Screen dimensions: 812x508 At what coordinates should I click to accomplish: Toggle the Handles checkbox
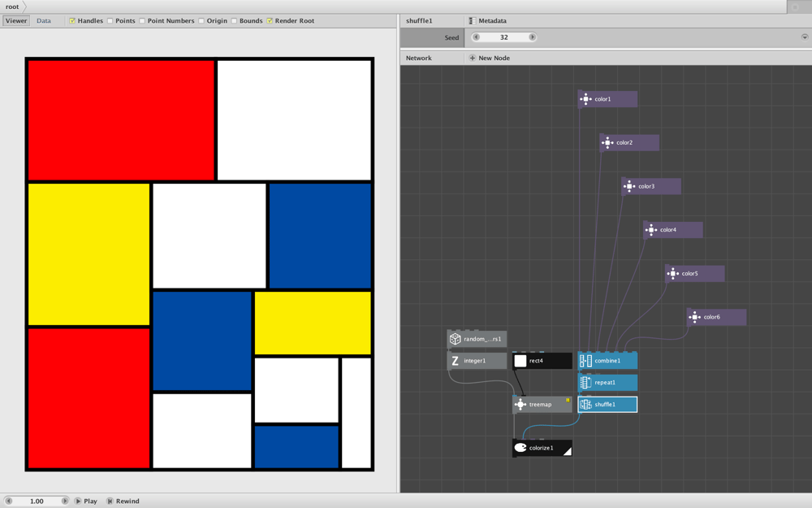[x=72, y=21]
